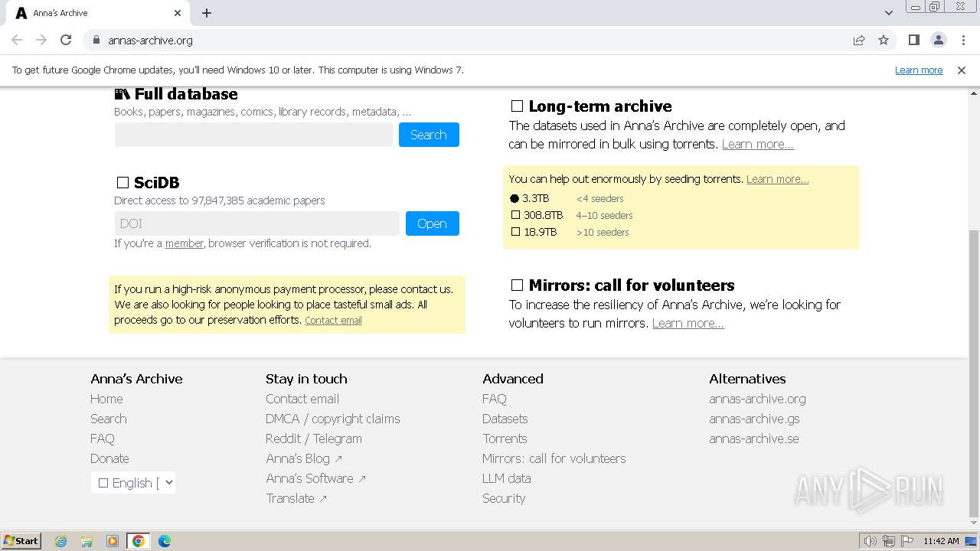Reload the current page

66,40
